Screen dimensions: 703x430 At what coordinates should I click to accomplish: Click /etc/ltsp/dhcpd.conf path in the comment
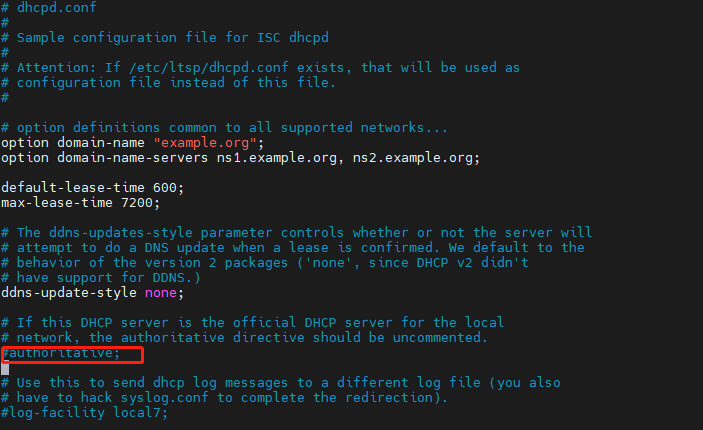point(208,68)
